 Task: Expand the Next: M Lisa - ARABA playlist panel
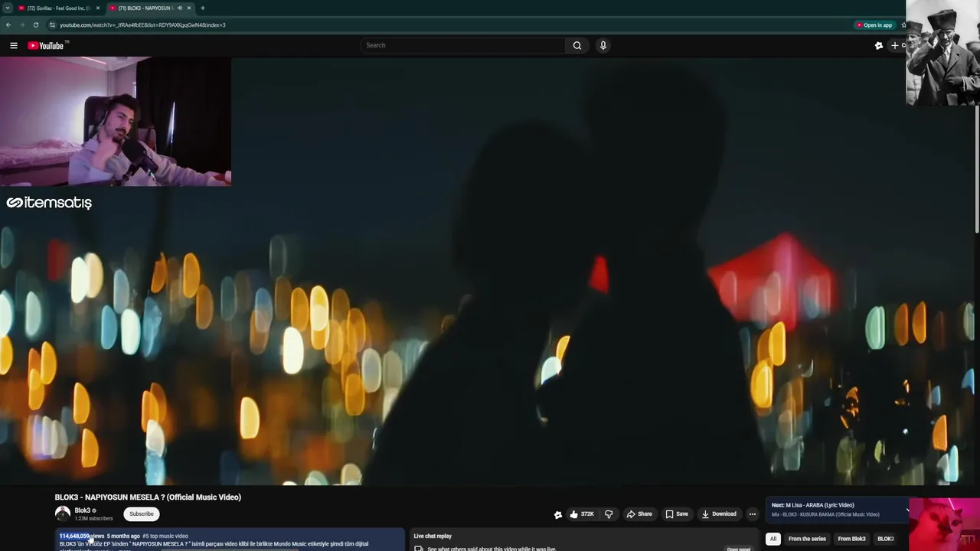coord(908,510)
